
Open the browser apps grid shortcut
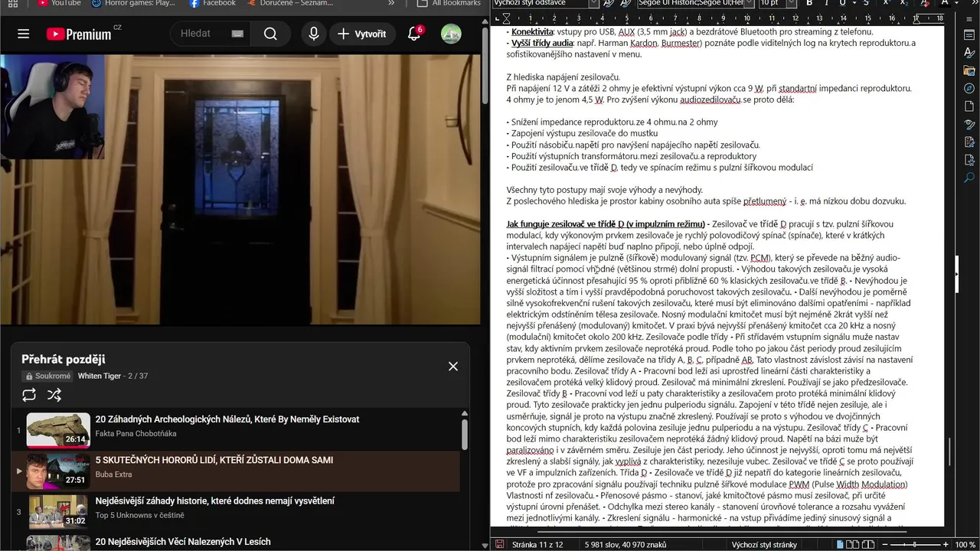pyautogui.click(x=13, y=3)
